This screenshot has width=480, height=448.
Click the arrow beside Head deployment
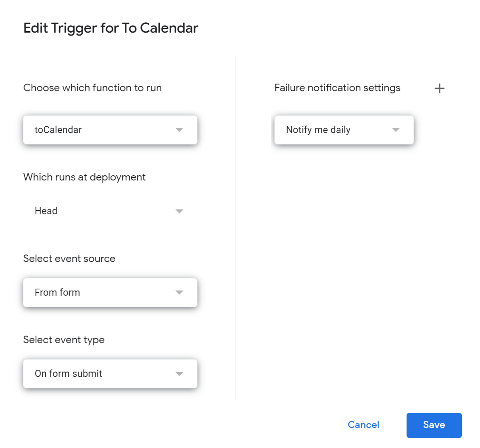179,211
